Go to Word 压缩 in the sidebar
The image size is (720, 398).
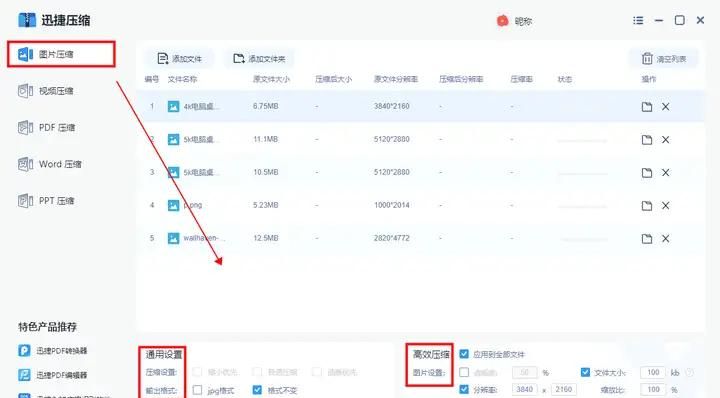click(x=50, y=164)
